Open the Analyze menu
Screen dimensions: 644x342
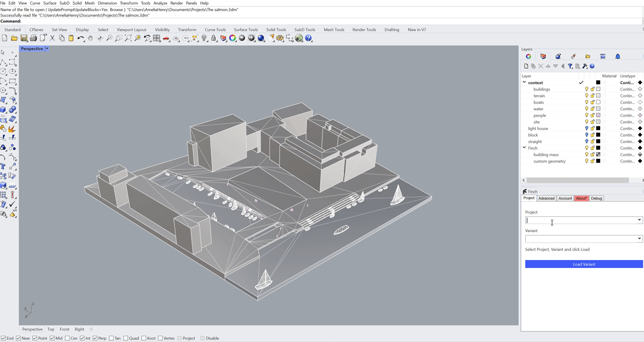click(x=160, y=3)
